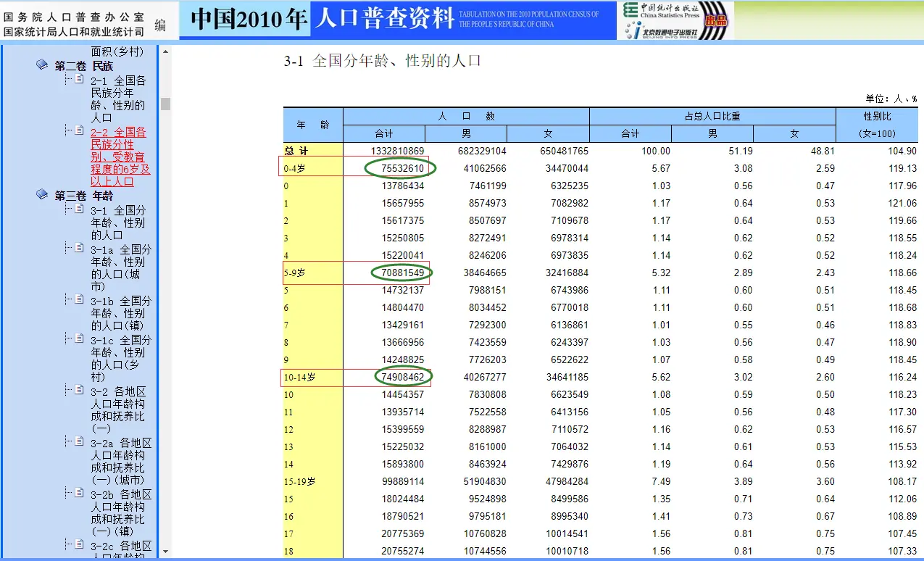
Task: Click the sex ratio value 119.13
Action: point(902,168)
